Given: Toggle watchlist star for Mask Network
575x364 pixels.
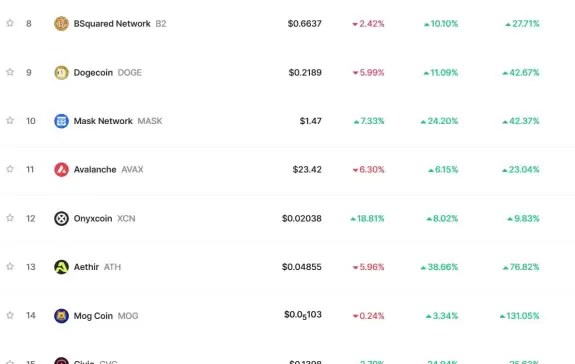Looking at the screenshot, I should point(10,120).
